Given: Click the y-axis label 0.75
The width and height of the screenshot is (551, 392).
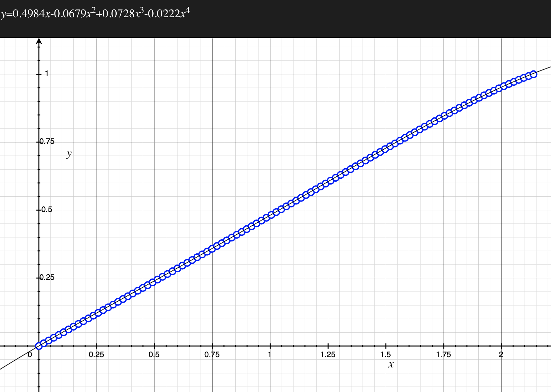Looking at the screenshot, I should click(47, 142).
